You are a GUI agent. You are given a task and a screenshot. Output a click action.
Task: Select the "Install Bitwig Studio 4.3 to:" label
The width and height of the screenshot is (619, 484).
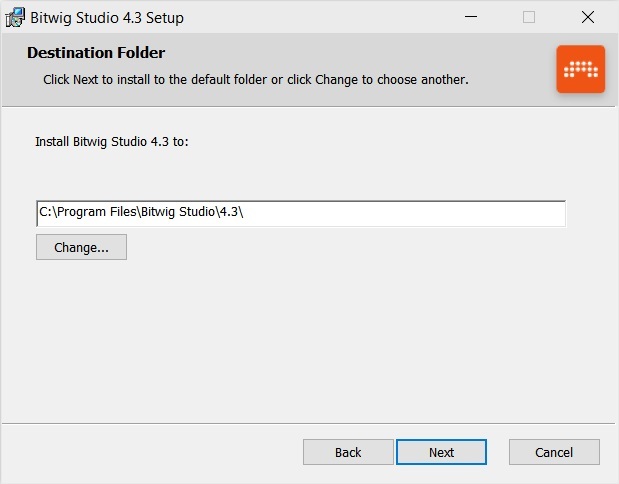(112, 142)
